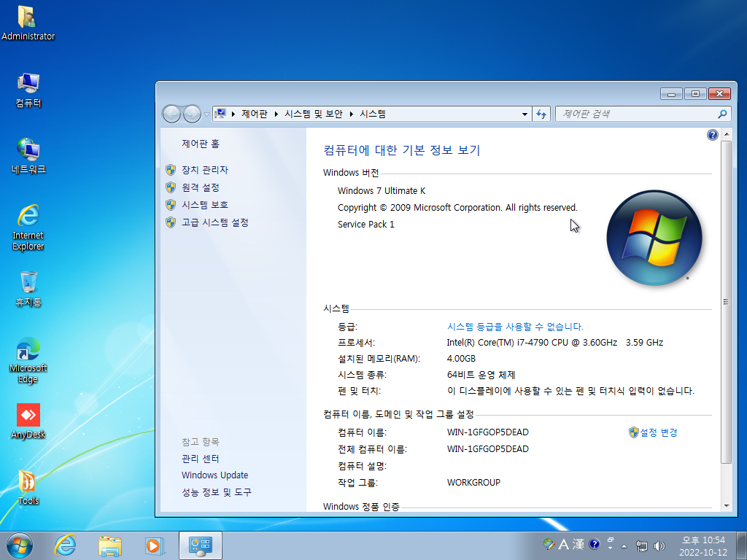Screen dimensions: 747x560
Task: Click the network tray icon
Action: (642, 545)
